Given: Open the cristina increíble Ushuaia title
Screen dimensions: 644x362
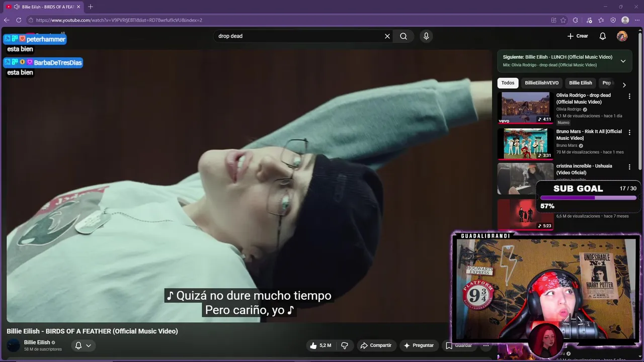Looking at the screenshot, I should click(584, 169).
